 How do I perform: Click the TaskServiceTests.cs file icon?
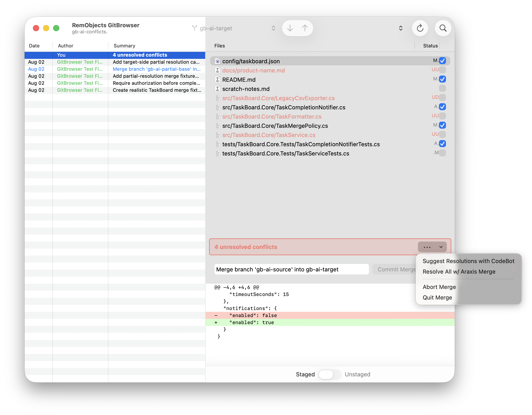click(217, 153)
